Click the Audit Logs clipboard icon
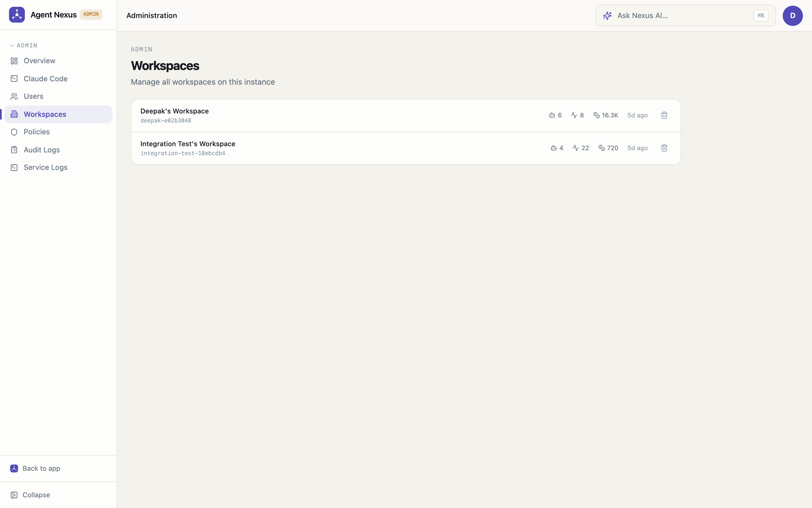Image resolution: width=812 pixels, height=508 pixels. coord(14,150)
